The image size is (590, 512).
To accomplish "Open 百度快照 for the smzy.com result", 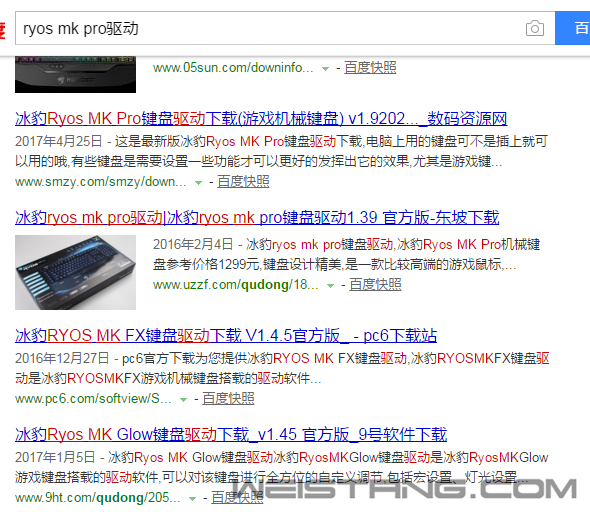I will [243, 182].
